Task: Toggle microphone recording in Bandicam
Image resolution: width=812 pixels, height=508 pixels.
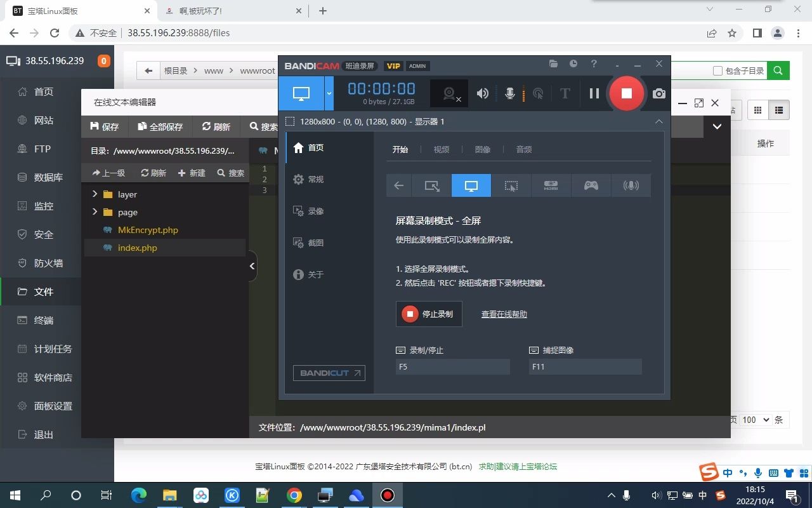Action: [509, 93]
